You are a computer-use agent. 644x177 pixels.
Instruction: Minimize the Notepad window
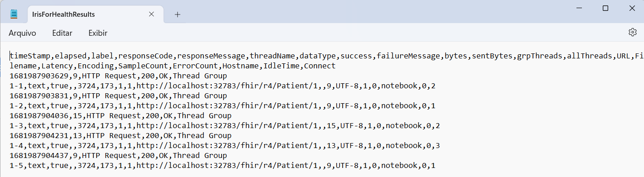(x=579, y=8)
